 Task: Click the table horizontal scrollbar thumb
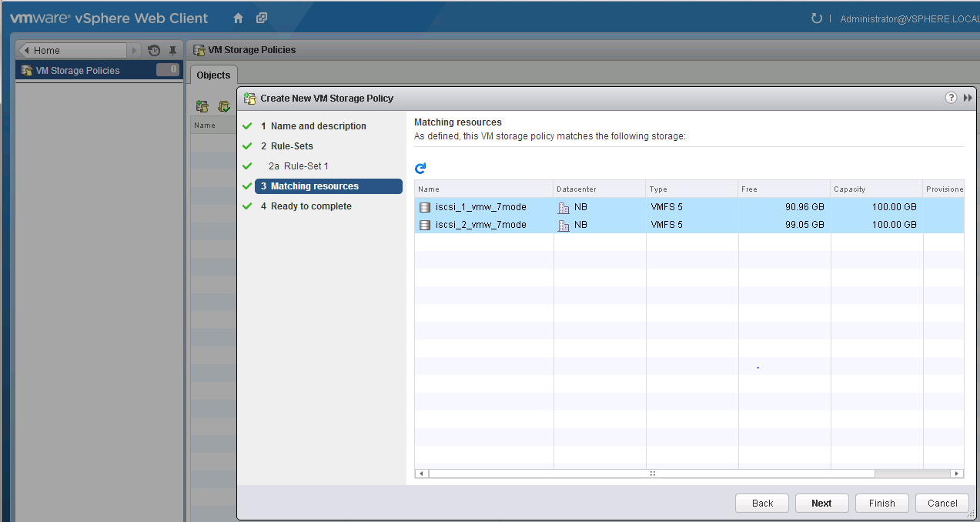(652, 473)
